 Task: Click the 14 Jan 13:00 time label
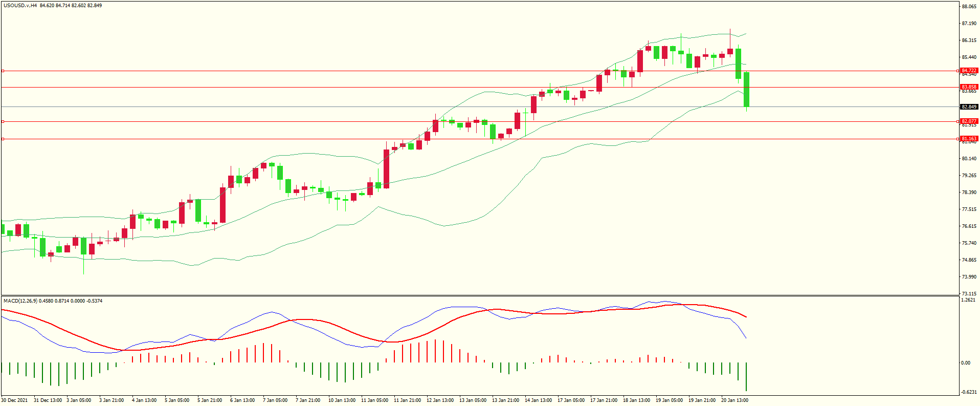(539, 400)
